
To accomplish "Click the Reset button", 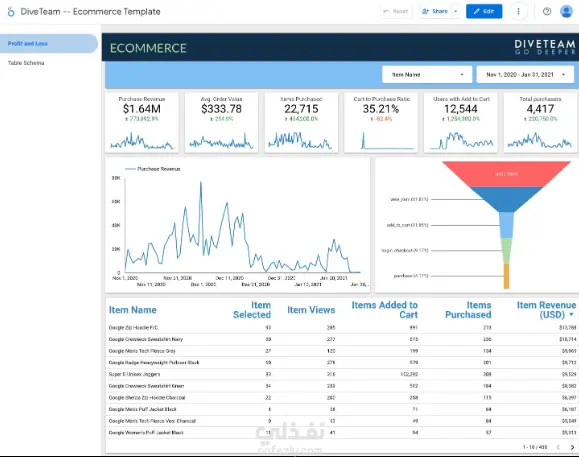I will 396,11.
